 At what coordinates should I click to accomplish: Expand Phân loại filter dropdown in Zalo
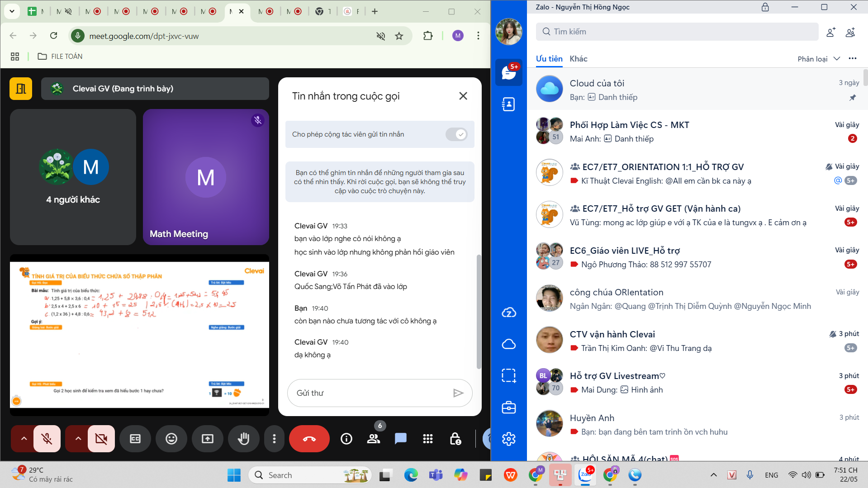819,59
